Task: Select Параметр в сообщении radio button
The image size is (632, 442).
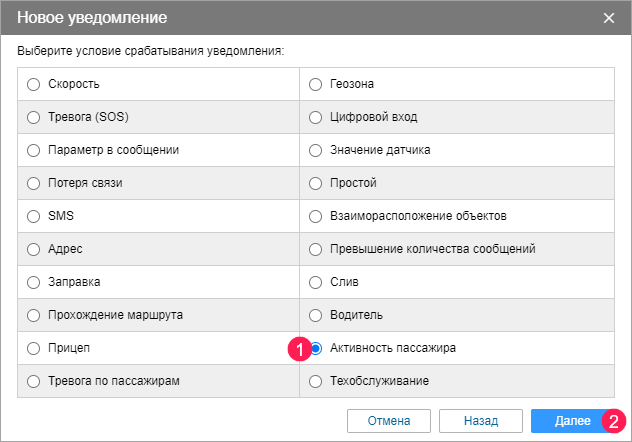Action: click(34, 150)
